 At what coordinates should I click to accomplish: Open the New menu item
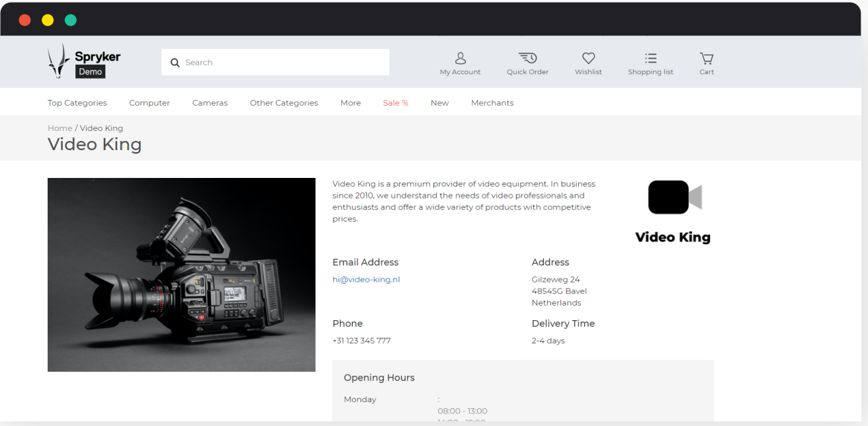coord(439,103)
